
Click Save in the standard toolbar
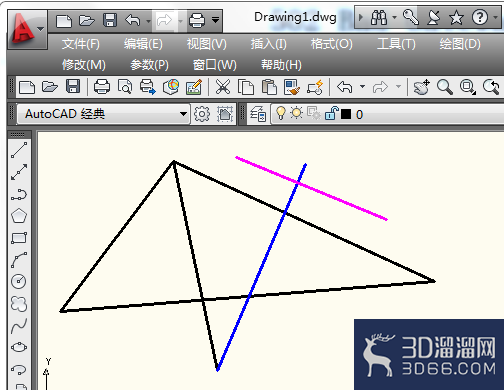click(73, 87)
